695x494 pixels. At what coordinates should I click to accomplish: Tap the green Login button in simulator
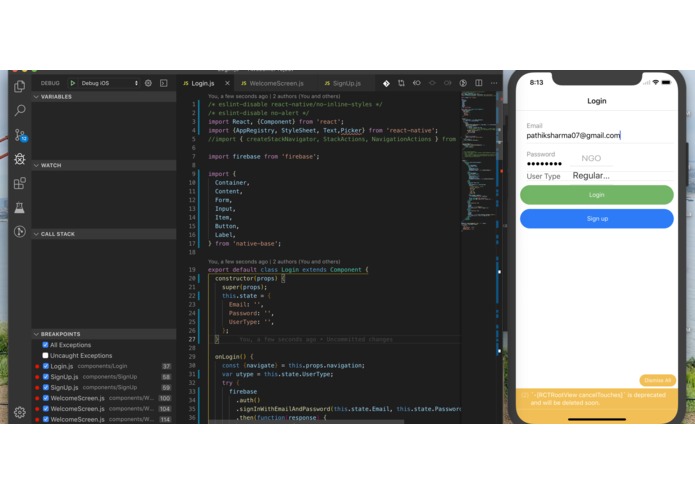pos(597,195)
